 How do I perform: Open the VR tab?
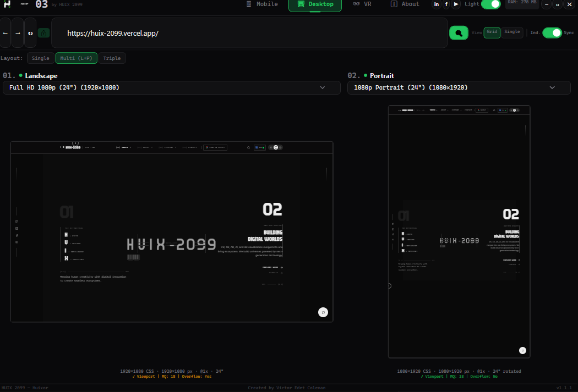[x=362, y=4]
